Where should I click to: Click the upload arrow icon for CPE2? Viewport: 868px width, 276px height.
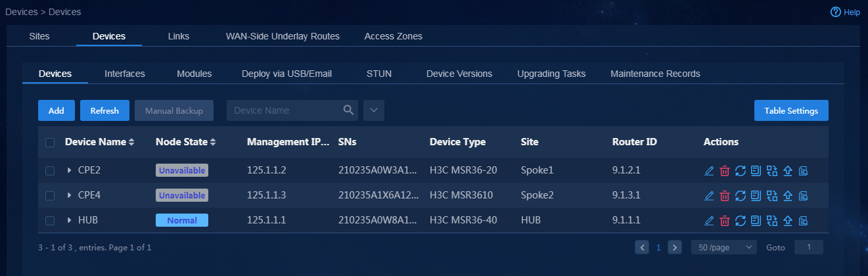(788, 171)
